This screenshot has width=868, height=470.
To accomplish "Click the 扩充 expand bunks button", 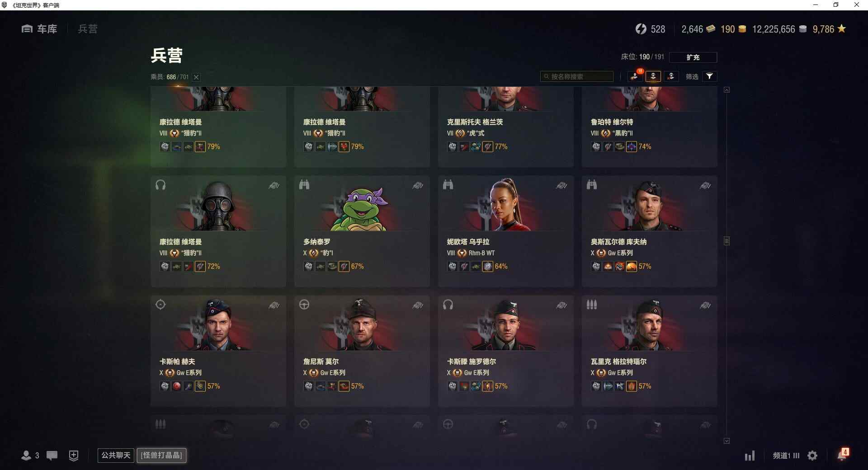I will point(693,57).
